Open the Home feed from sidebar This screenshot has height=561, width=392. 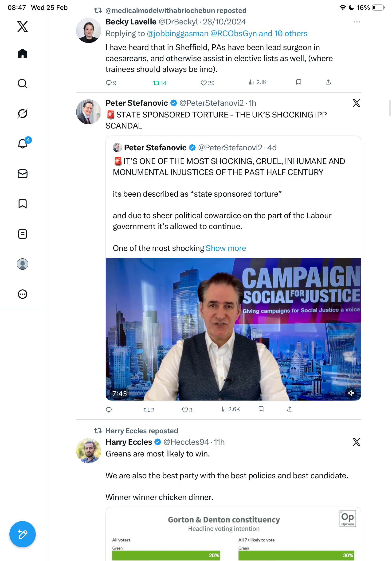click(x=23, y=54)
